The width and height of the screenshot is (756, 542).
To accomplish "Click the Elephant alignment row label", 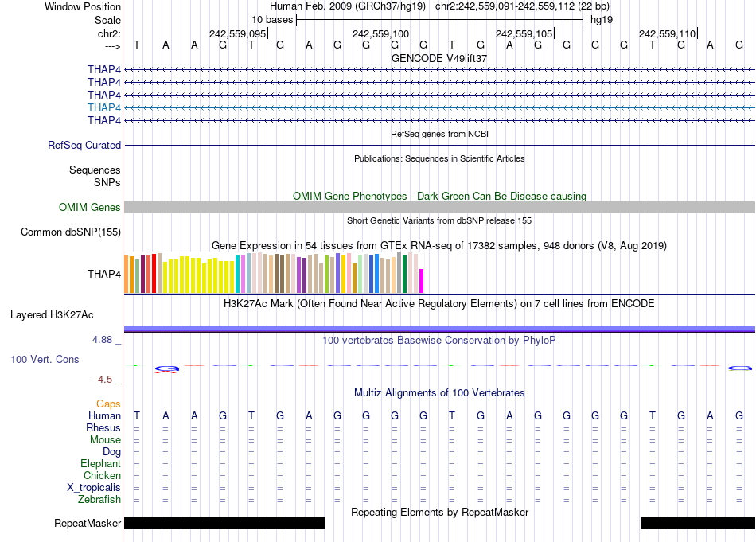I will (101, 463).
